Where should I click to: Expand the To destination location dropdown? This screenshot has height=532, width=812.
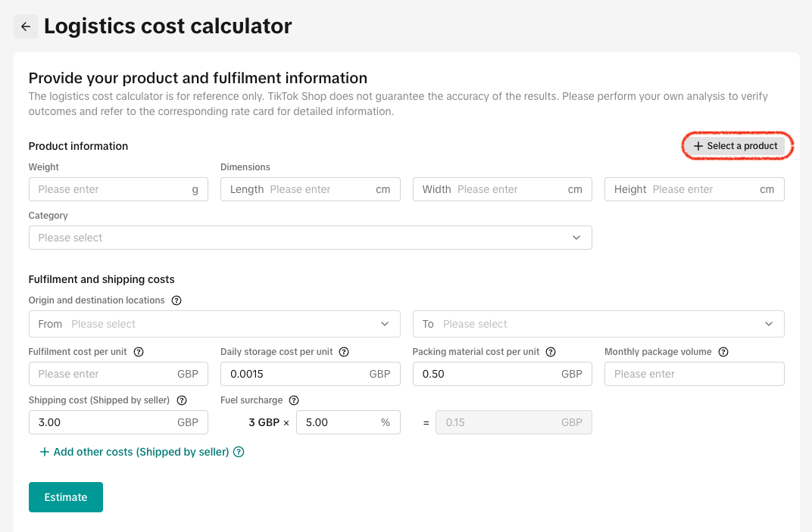(x=598, y=324)
